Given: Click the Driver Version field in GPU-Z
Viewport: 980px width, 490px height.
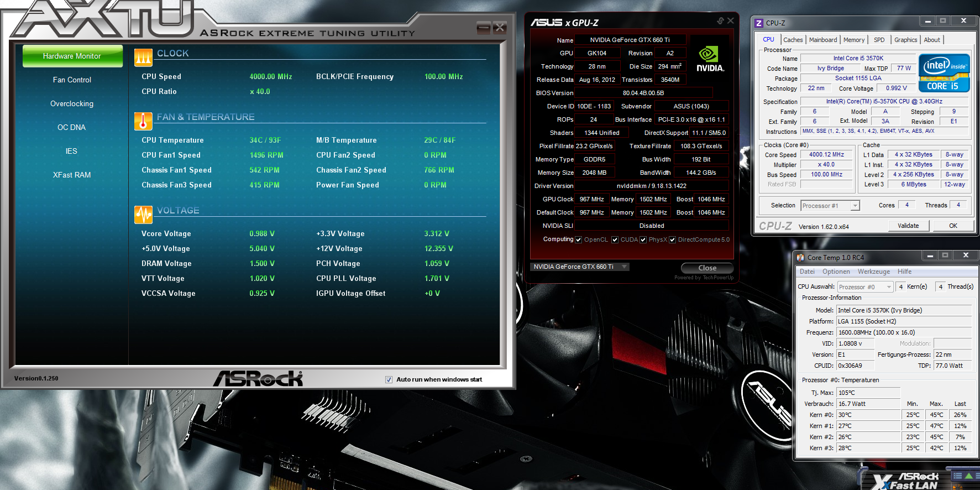Looking at the screenshot, I should (x=652, y=186).
